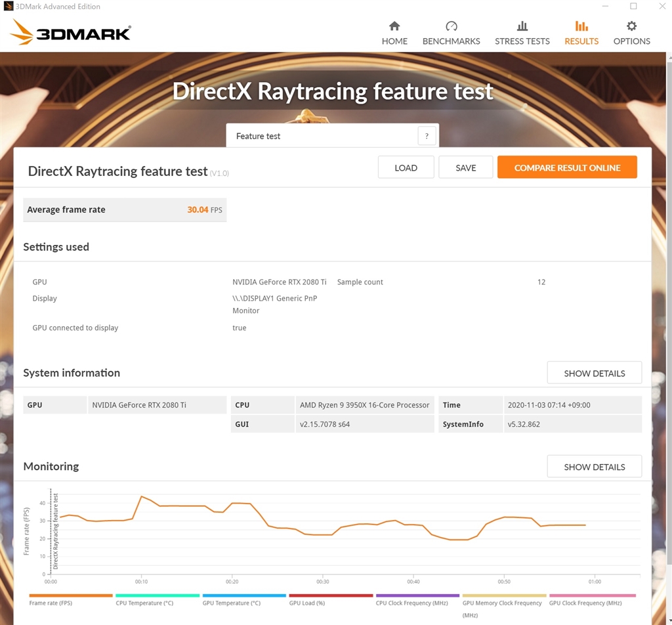The image size is (672, 625).
Task: Click the question mark help icon
Action: click(427, 136)
